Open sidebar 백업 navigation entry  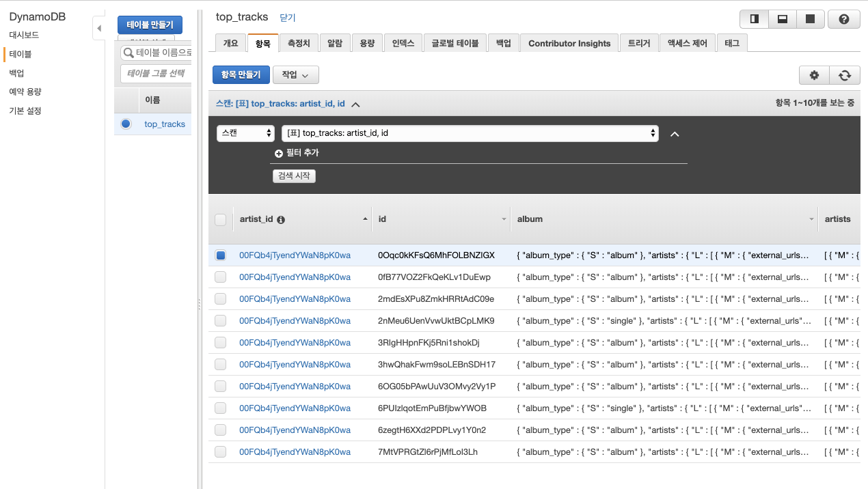(x=17, y=73)
